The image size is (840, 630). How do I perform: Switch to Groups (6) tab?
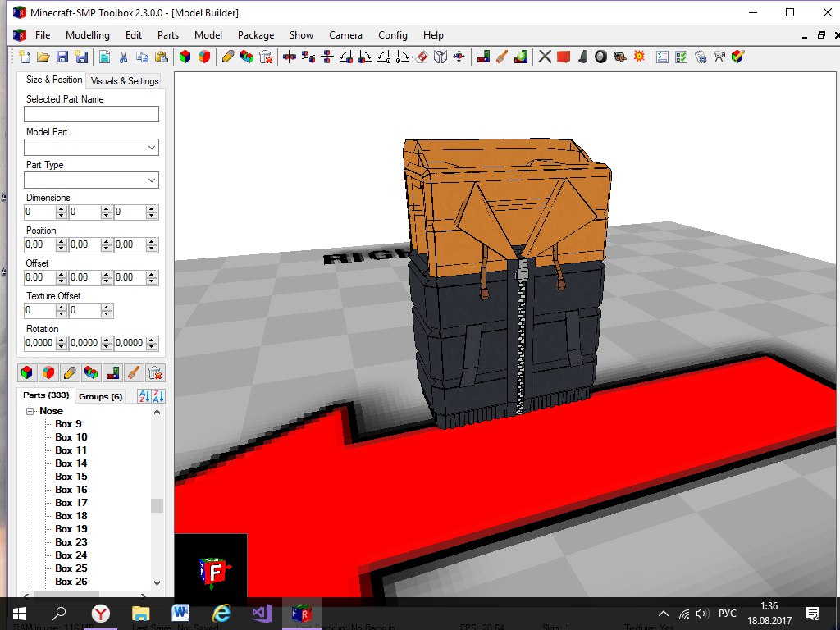pos(101,396)
